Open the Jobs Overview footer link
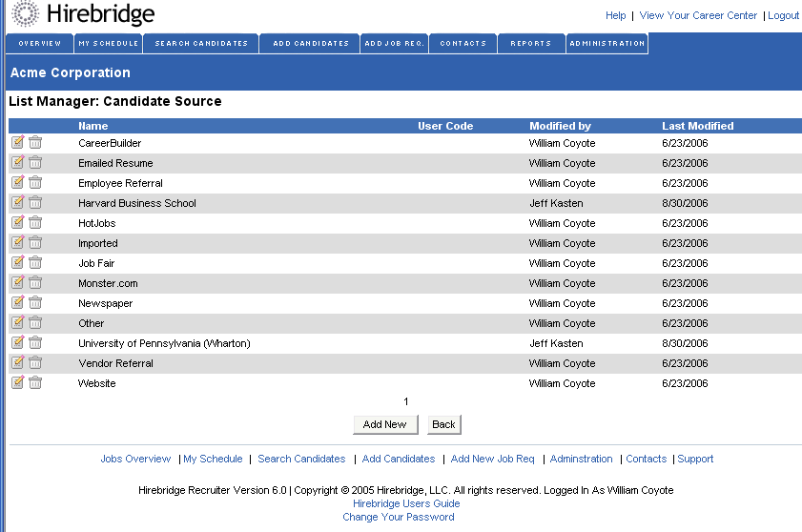 (x=135, y=459)
